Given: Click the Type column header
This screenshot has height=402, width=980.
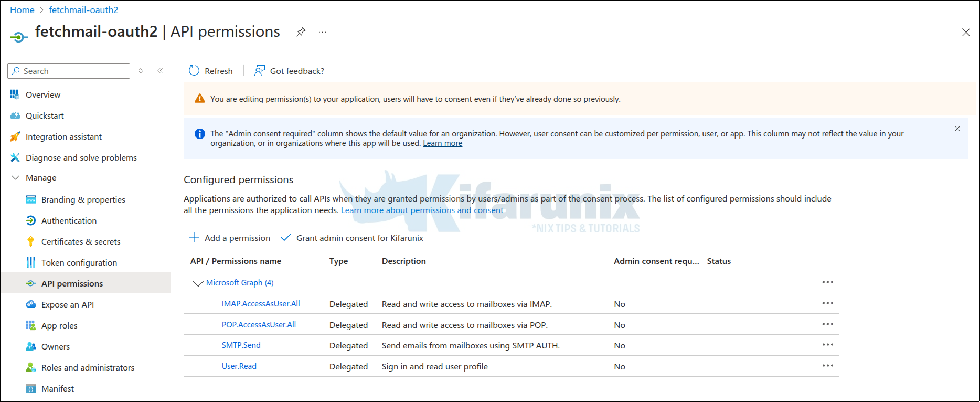Looking at the screenshot, I should 338,261.
